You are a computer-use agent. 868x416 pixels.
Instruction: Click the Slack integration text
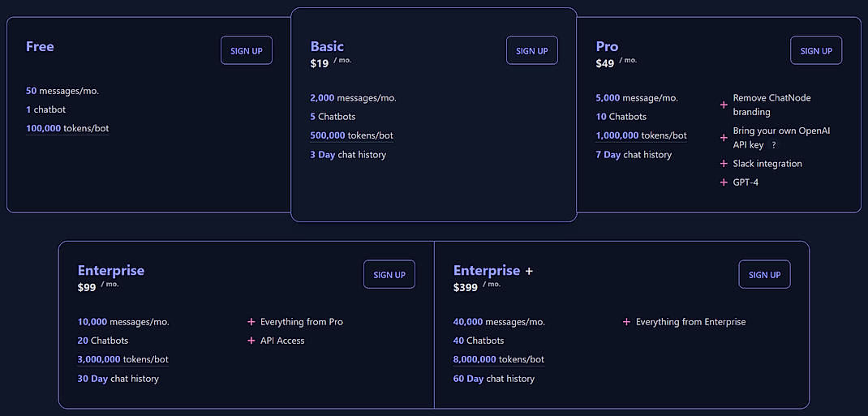click(x=767, y=164)
